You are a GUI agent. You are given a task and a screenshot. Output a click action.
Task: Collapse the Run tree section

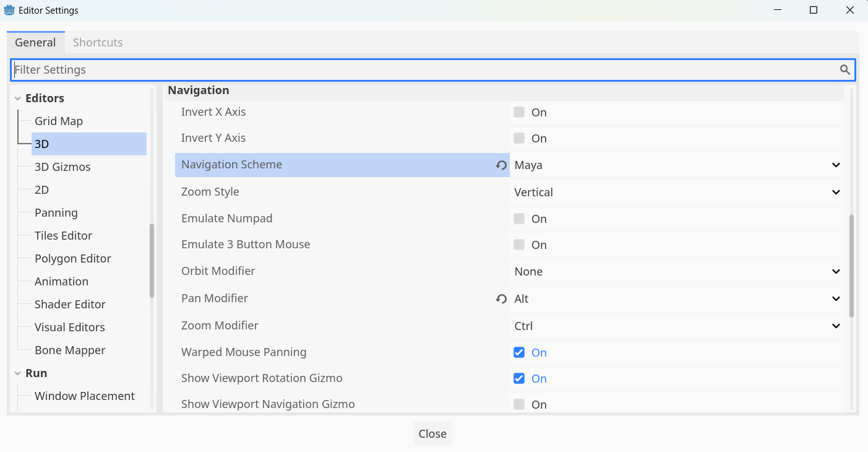[x=18, y=373]
